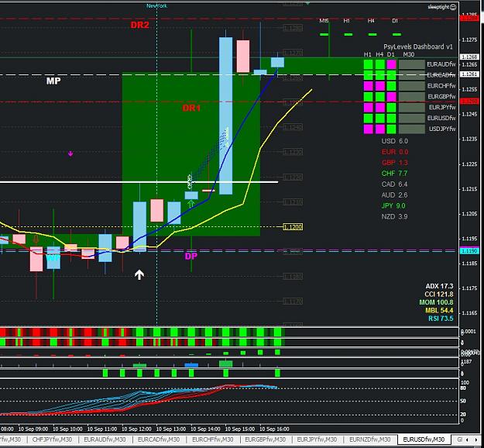The image size is (484, 448).
Task: Click the MP level label
Action: click(x=53, y=81)
